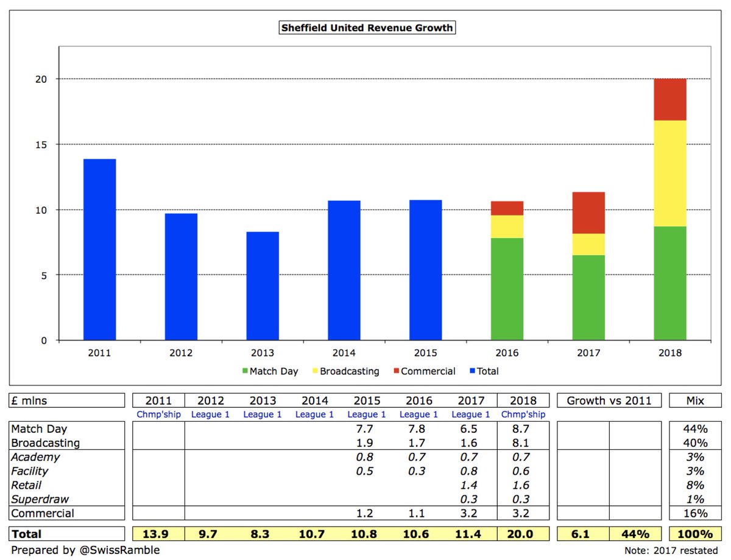Click the 2018 table column header
The image size is (731, 560).
524,401
